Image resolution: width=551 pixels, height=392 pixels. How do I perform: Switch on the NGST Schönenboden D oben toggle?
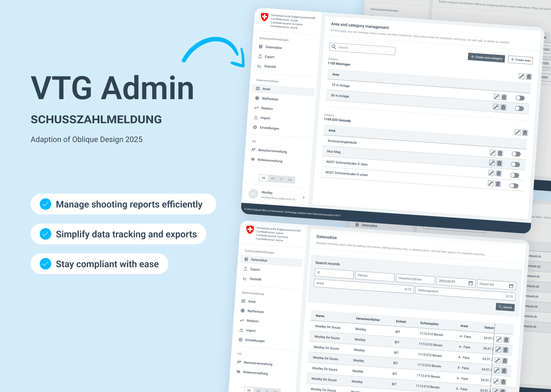pos(515,175)
